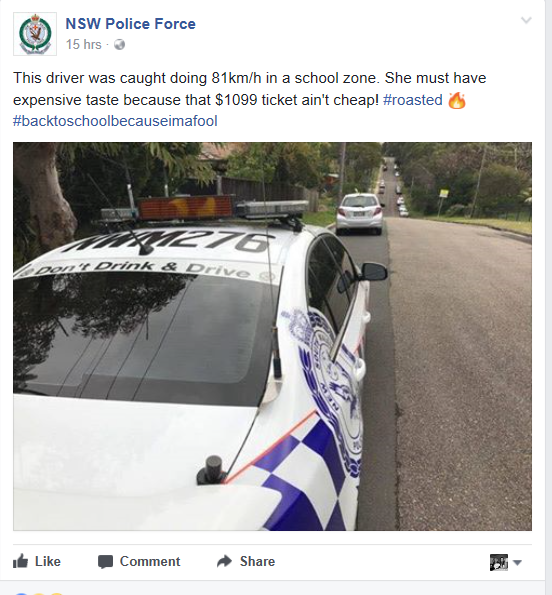Open the post options chevron at top right
The width and height of the screenshot is (552, 595).
526,20
